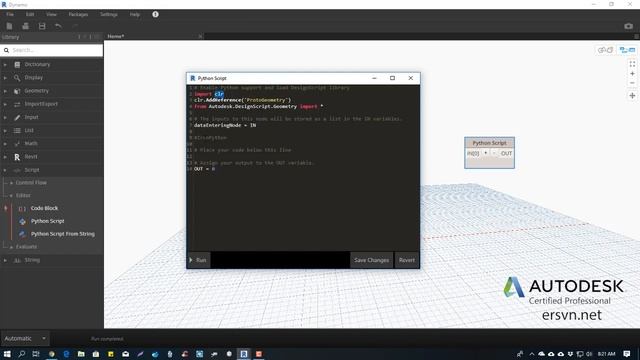Click the Run button in Python editor
This screenshot has width=640, height=360.
(199, 260)
